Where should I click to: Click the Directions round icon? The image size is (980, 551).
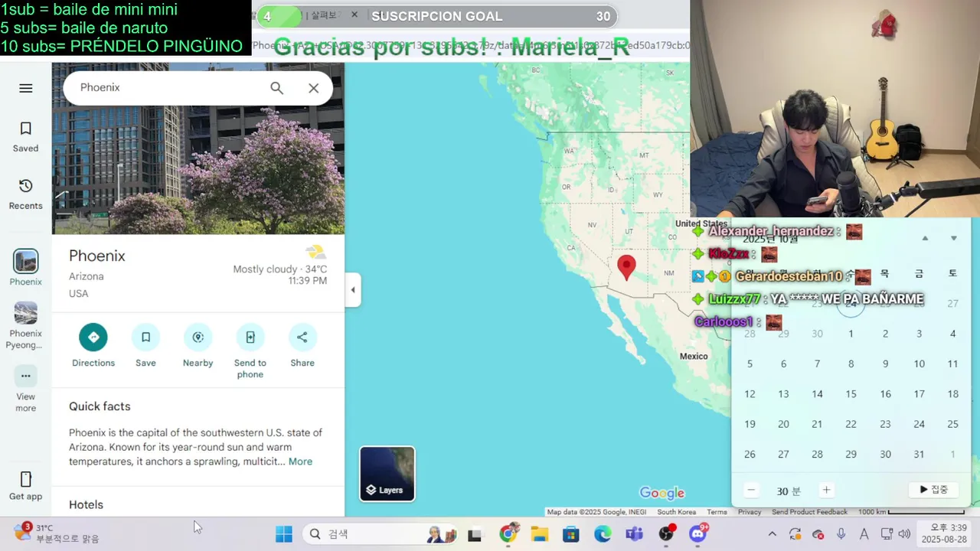(93, 337)
